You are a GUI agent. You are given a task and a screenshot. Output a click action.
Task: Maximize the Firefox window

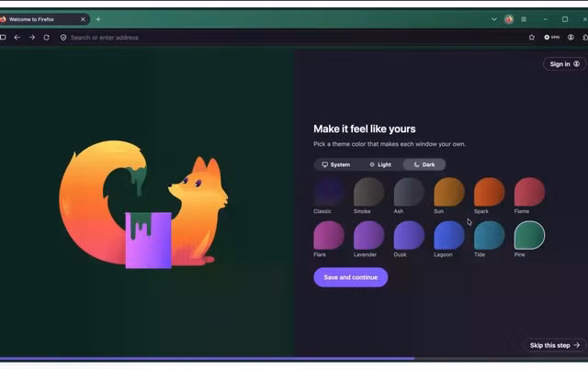click(565, 19)
